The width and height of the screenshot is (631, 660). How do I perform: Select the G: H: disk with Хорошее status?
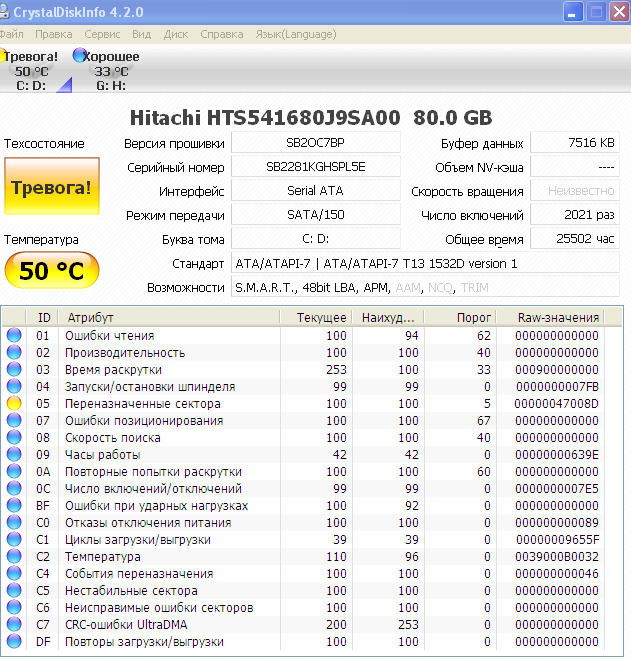(110, 71)
